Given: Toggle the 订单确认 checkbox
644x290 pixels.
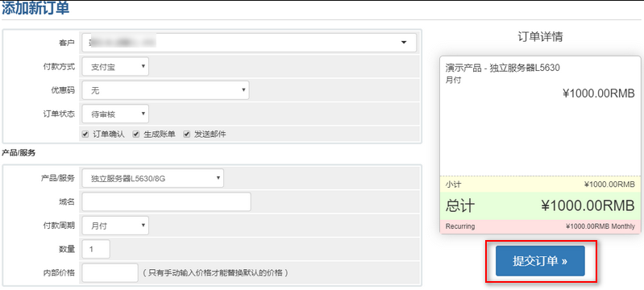Looking at the screenshot, I should (85, 135).
